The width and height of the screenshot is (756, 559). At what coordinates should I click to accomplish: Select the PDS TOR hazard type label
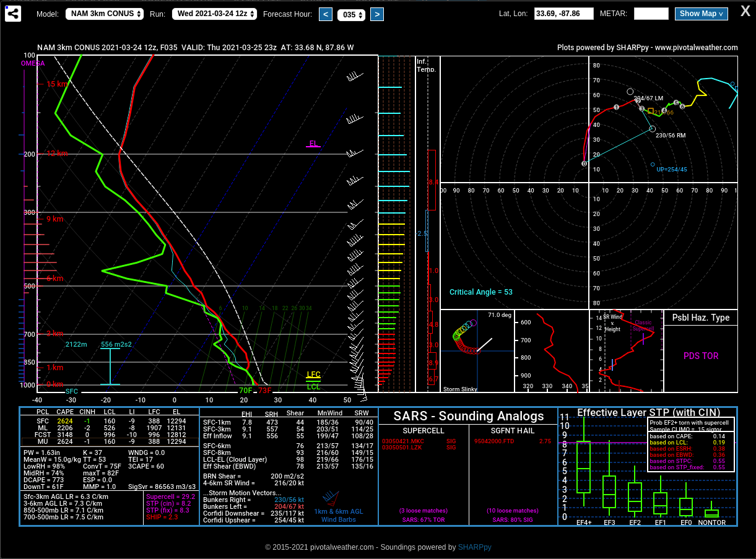701,356
